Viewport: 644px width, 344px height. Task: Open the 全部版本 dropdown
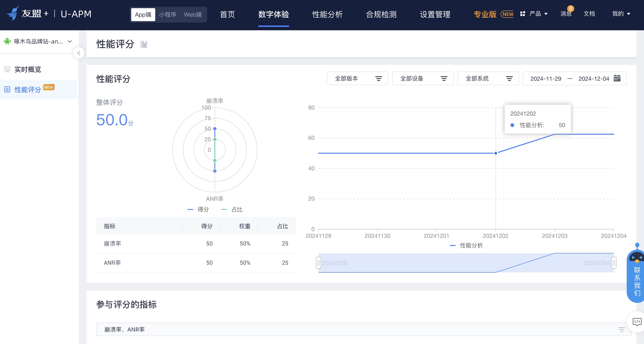click(358, 79)
